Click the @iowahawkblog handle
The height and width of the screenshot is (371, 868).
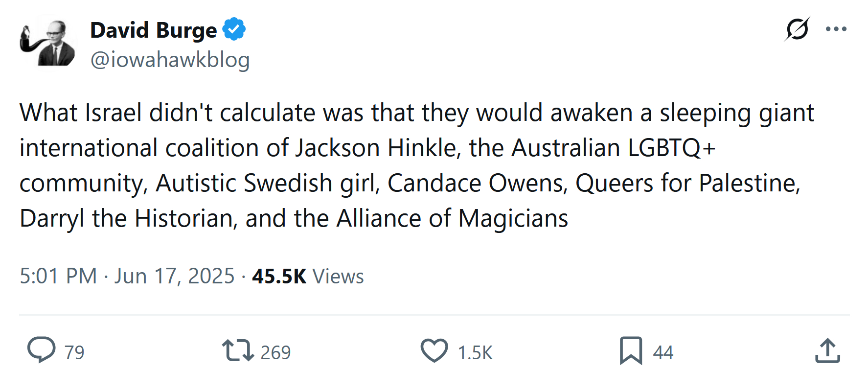pos(170,60)
